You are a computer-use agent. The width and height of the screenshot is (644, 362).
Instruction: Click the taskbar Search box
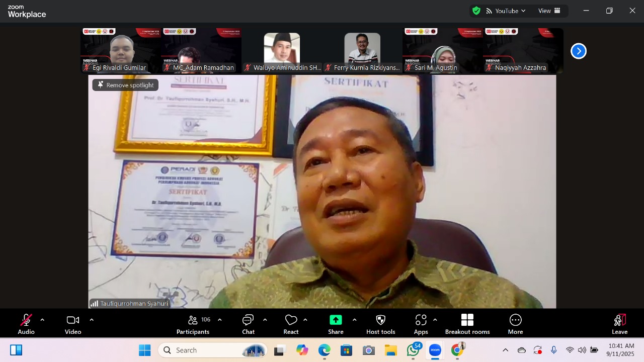[x=213, y=350]
